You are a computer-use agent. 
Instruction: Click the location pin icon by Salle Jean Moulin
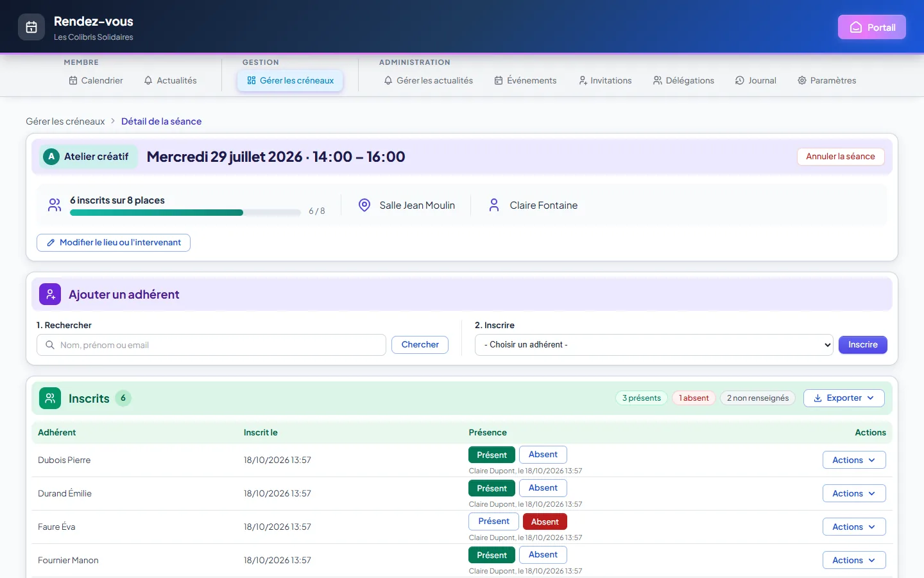[364, 205]
